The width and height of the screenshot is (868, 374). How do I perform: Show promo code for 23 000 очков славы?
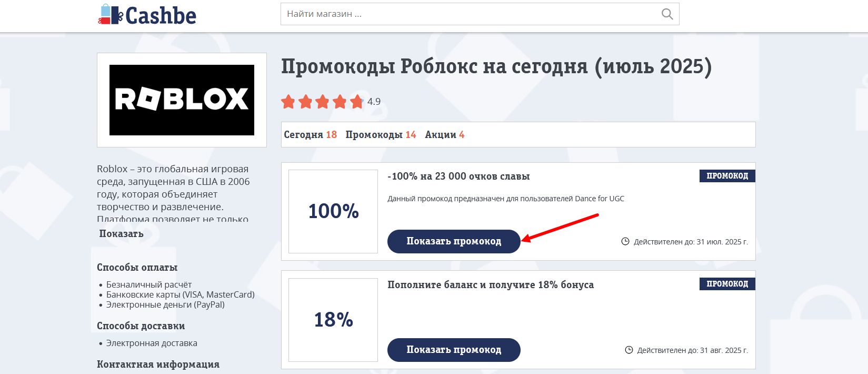click(454, 241)
